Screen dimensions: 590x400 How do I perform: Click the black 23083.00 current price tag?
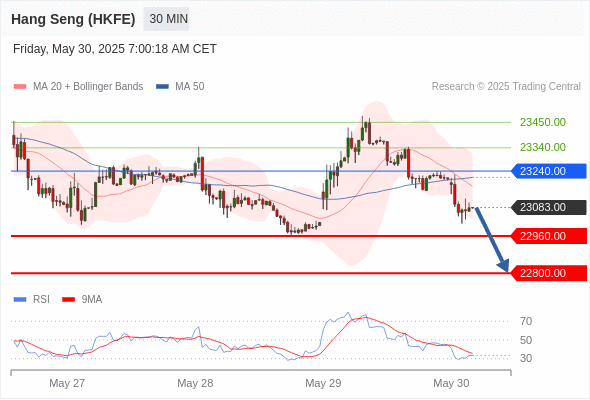[549, 207]
